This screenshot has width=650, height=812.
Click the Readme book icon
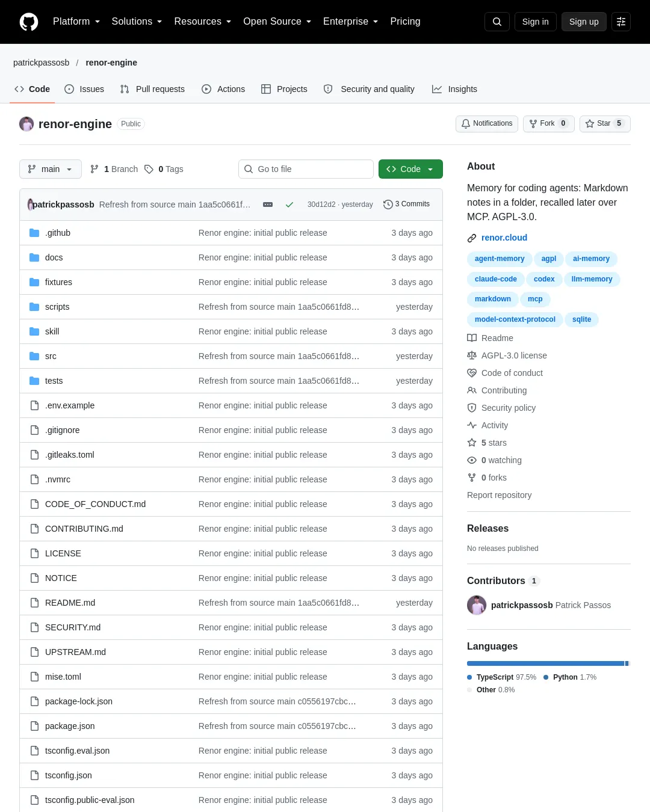tap(472, 338)
